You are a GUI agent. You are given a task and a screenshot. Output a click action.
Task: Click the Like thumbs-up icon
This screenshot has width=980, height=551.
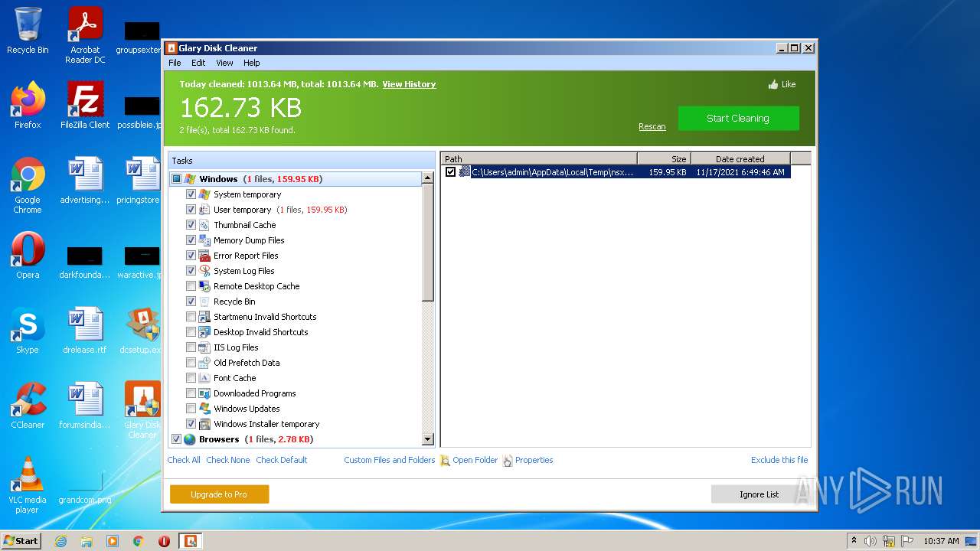(773, 84)
